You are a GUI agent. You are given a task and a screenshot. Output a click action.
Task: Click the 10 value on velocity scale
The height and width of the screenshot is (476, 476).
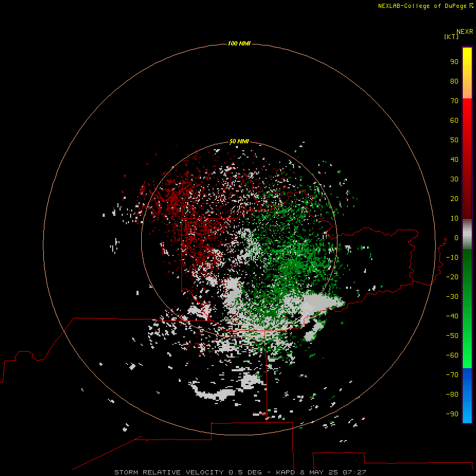(x=454, y=218)
